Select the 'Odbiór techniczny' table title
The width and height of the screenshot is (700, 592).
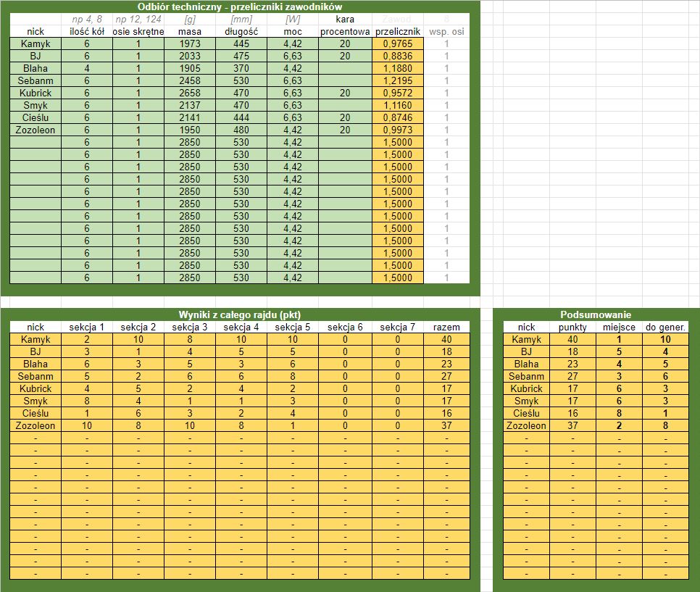click(240, 7)
